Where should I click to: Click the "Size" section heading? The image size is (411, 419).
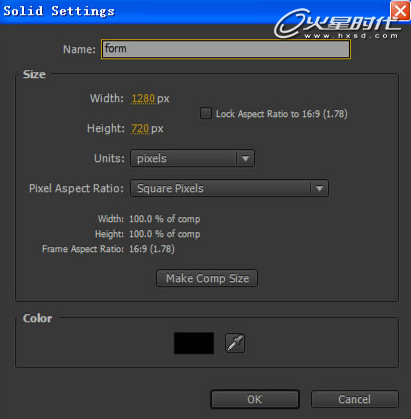pyautogui.click(x=34, y=74)
